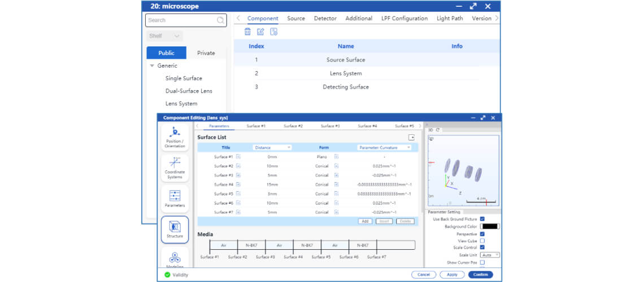Disable the Use Back Ground Picture checkbox

click(482, 219)
